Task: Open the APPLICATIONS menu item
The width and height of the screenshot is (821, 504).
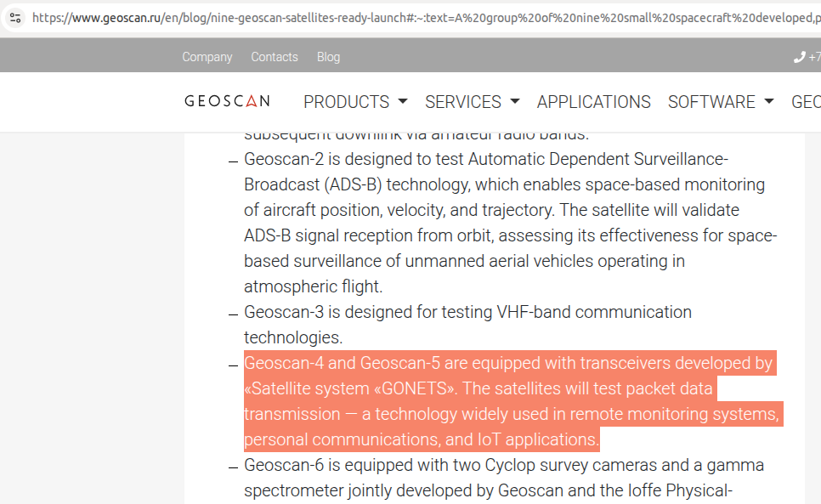Action: 594,101
